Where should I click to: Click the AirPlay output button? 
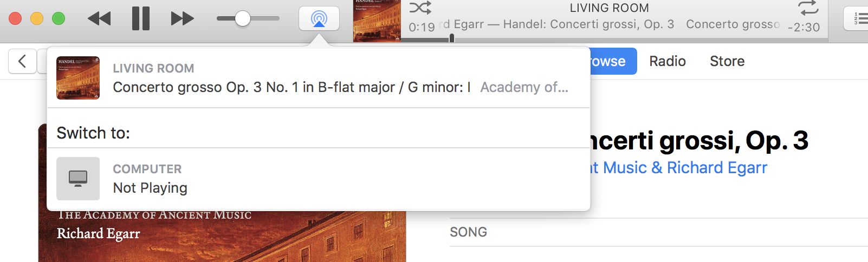pos(319,18)
